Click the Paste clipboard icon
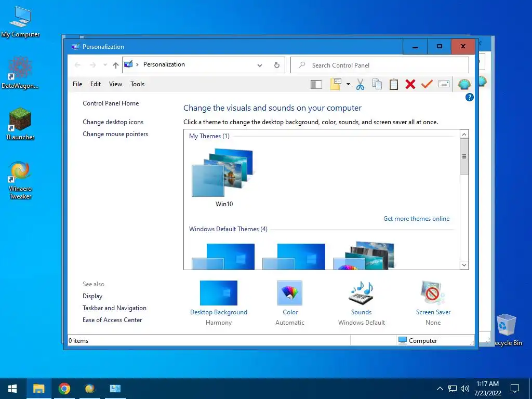 pos(394,84)
